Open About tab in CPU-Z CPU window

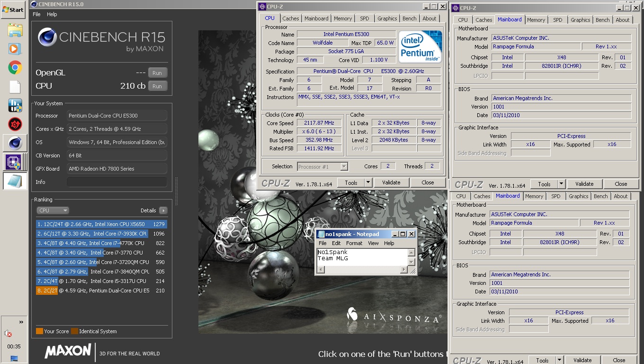click(429, 18)
